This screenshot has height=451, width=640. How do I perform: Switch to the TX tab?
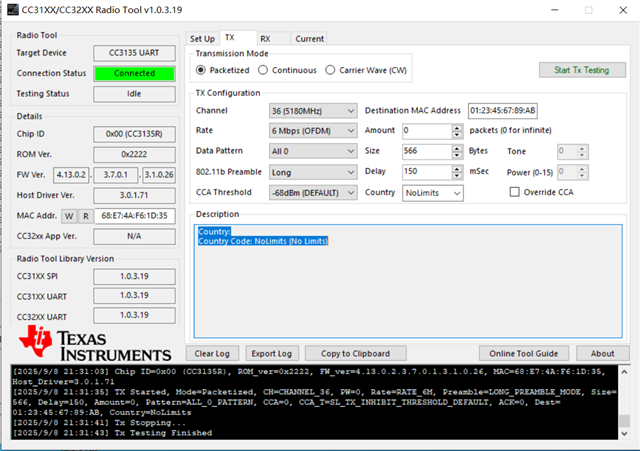tap(238, 38)
